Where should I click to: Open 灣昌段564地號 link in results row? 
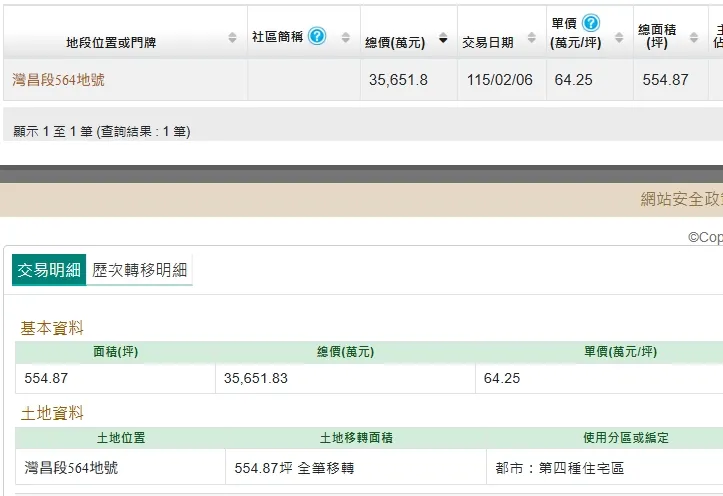[x=59, y=80]
